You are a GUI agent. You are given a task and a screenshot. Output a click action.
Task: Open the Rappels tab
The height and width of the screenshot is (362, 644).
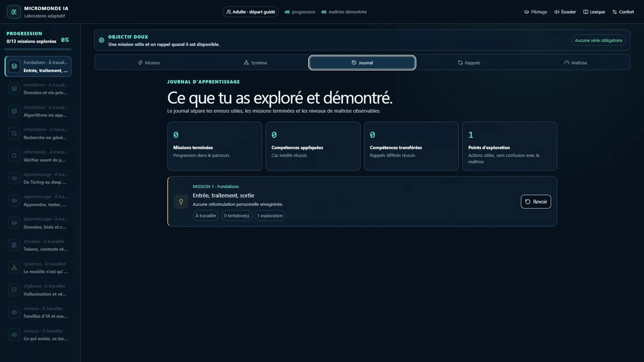tap(469, 63)
